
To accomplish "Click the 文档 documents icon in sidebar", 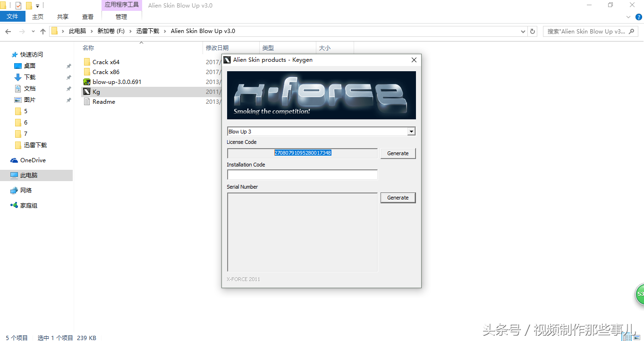I will (18, 88).
